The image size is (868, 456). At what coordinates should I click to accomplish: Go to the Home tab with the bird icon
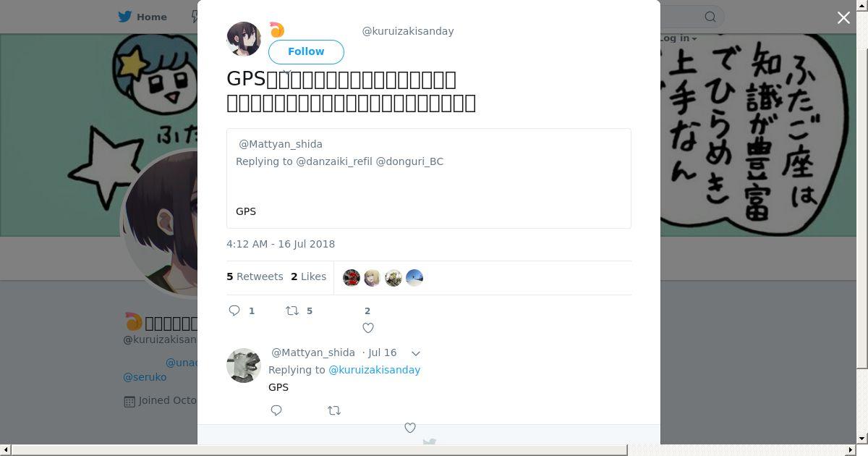(x=142, y=17)
